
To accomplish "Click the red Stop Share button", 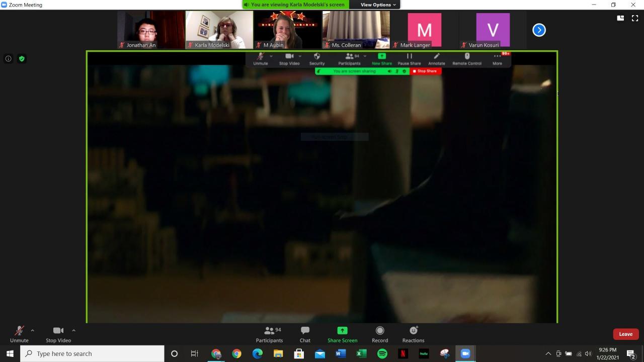I will 426,71.
